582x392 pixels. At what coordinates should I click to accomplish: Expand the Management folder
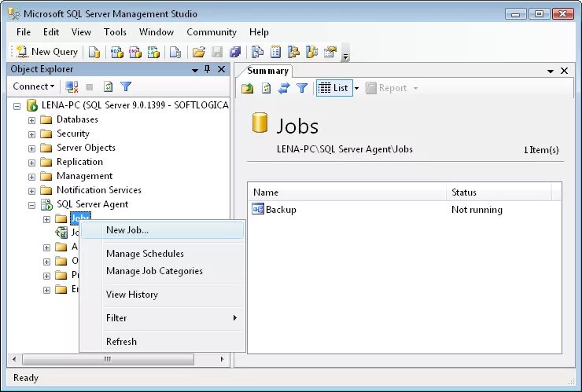click(32, 177)
